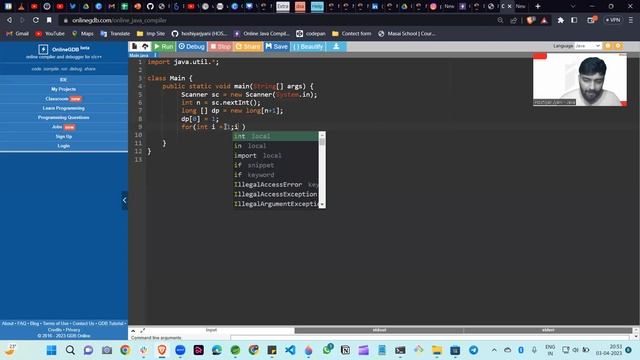Click the address bar URL

point(120,20)
